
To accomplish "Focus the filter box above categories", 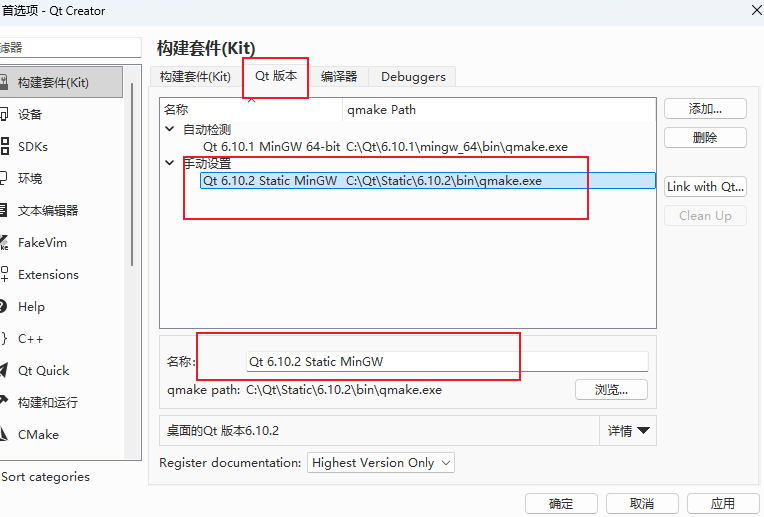I will pyautogui.click(x=70, y=48).
